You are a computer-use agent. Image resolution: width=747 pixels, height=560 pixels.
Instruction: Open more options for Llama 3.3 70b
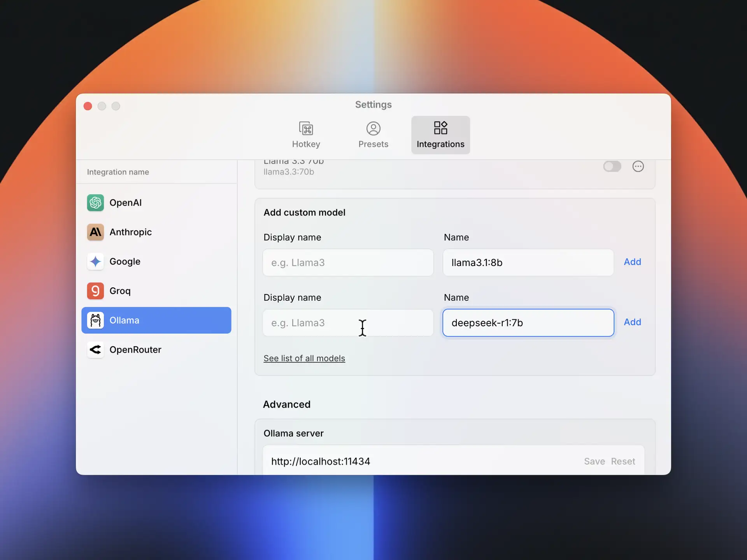(638, 166)
